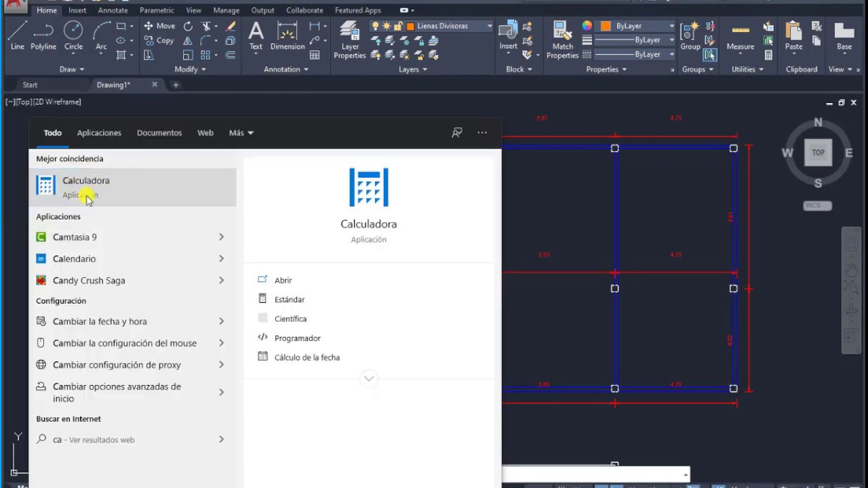Expand Candy Crush Saga result options
868x488 pixels.
[221, 280]
